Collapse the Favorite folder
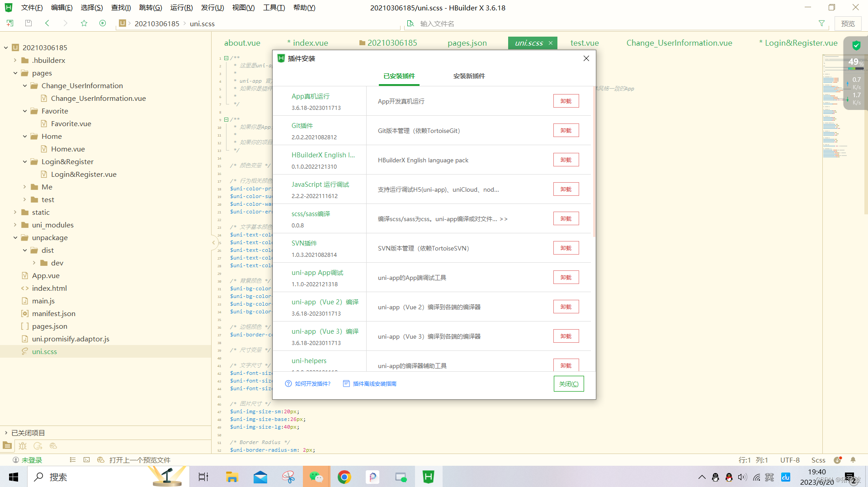The image size is (868, 487). [24, 111]
